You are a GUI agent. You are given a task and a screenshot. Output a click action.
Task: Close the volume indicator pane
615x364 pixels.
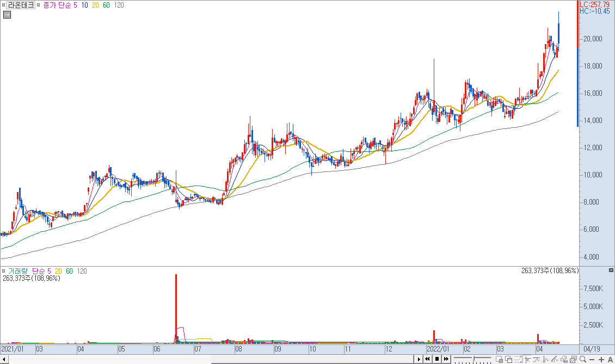click(611, 270)
